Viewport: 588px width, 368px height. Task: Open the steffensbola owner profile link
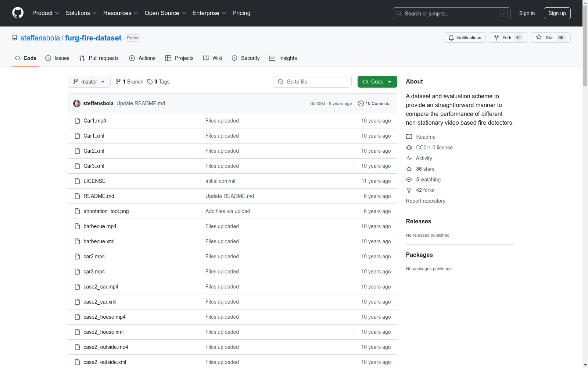(x=40, y=38)
